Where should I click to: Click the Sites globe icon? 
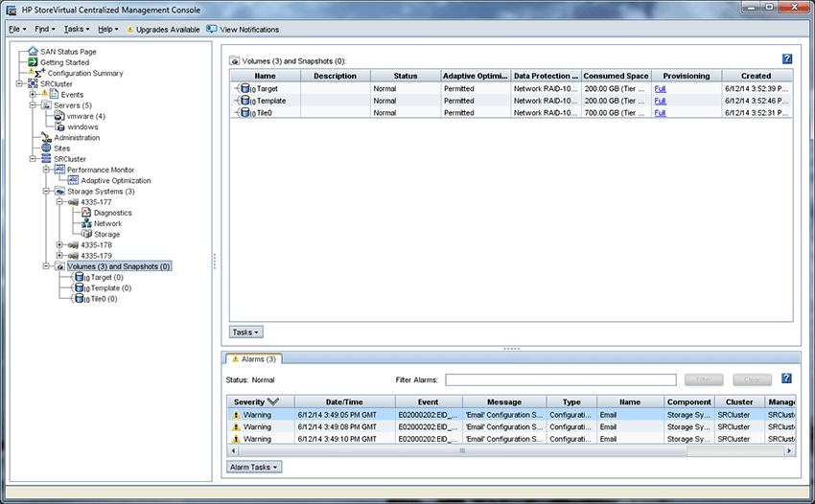pyautogui.click(x=46, y=149)
